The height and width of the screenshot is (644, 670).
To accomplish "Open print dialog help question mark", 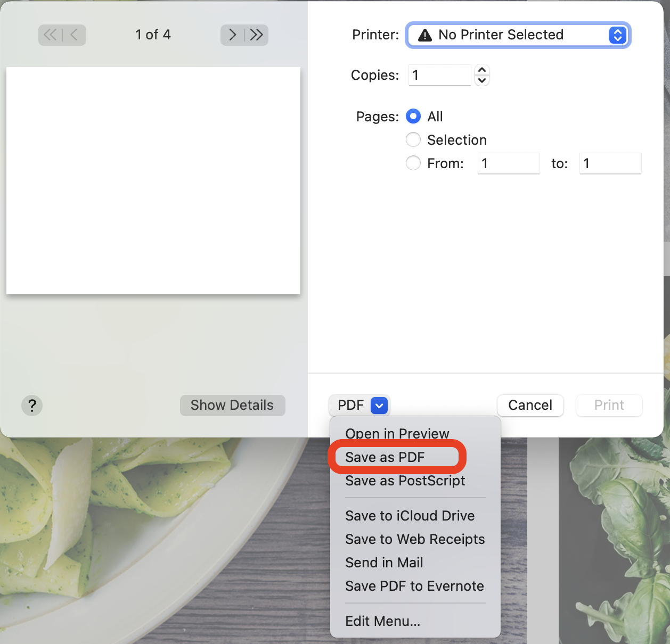I will tap(32, 406).
